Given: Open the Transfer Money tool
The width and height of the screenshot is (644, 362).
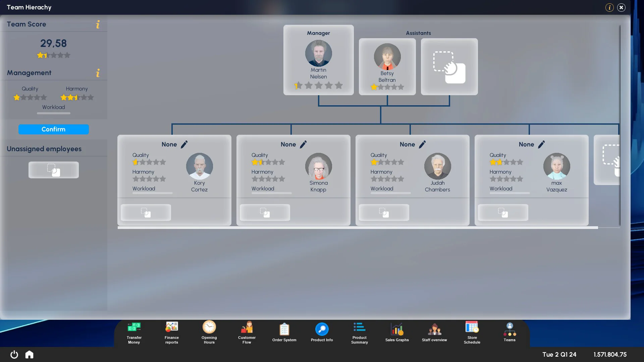Looking at the screenshot, I should [x=134, y=332].
